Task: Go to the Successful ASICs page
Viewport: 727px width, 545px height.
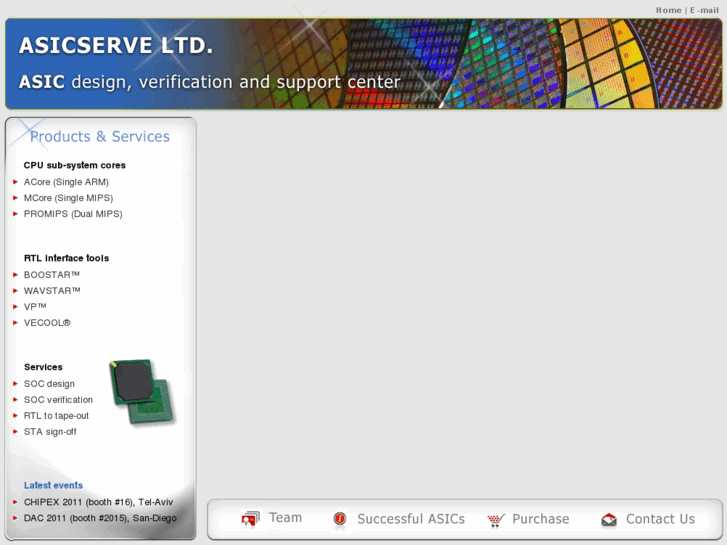Action: click(411, 519)
